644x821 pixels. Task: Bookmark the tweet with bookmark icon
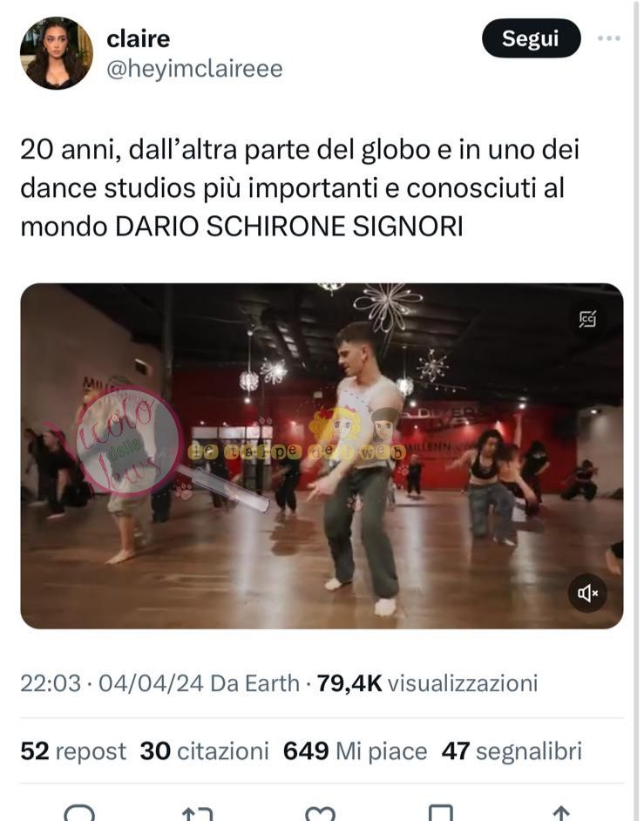tap(440, 812)
